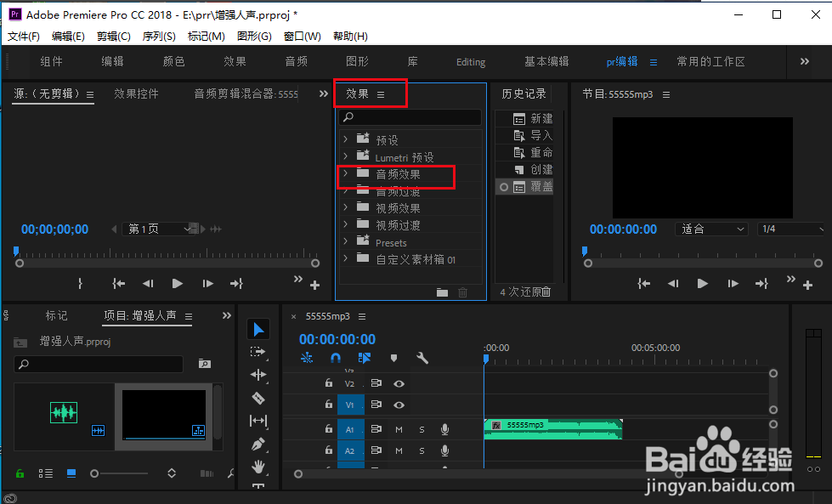Click Linked Selection icon in timeline
832x504 pixels.
click(x=365, y=358)
